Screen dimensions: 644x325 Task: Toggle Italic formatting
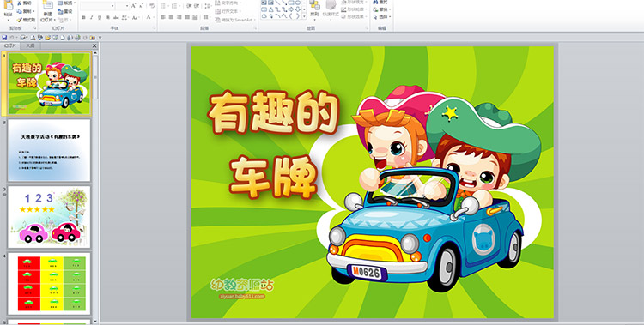(92, 17)
